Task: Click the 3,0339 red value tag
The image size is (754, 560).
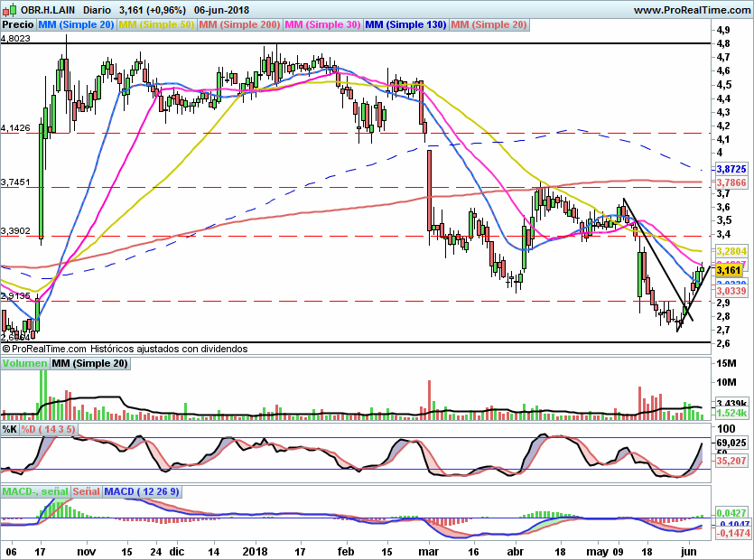Action: [x=731, y=291]
